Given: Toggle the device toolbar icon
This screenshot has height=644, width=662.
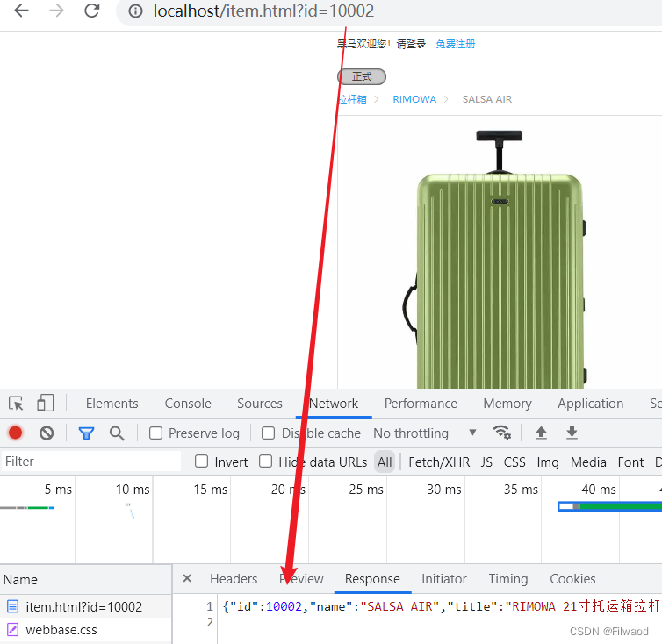Looking at the screenshot, I should [x=45, y=403].
